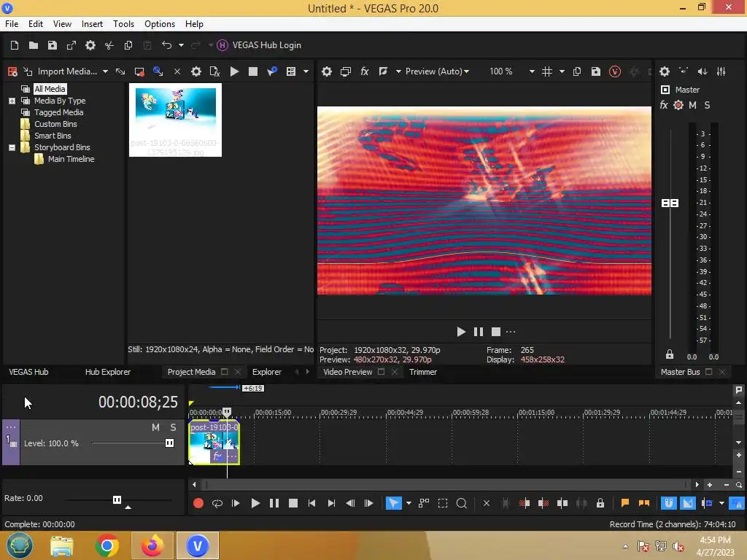The width and height of the screenshot is (747, 560).
Task: Open edit tool selector dropdown arrow
Action: [409, 503]
